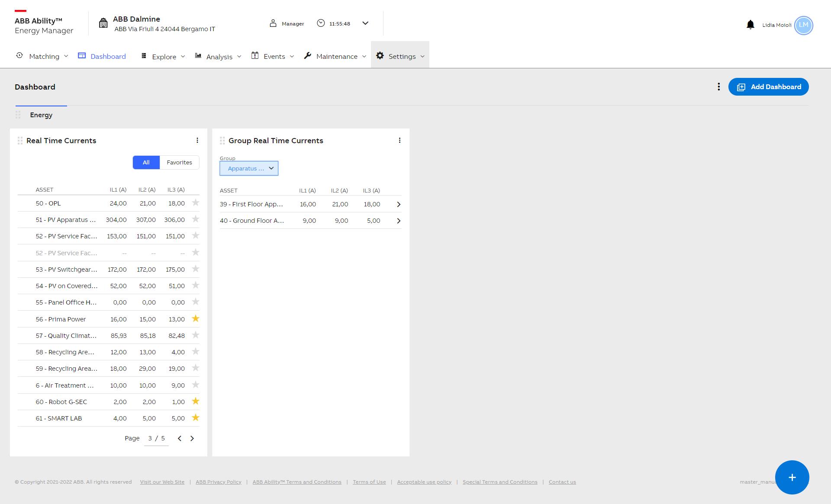Open details for 39 - First Floor App row
The height and width of the screenshot is (504, 831).
coord(399,204)
